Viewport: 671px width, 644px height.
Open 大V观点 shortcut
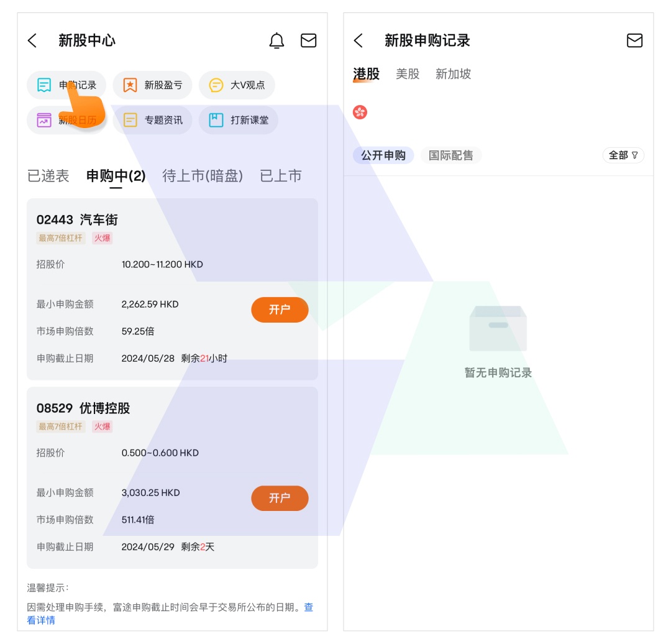click(237, 85)
